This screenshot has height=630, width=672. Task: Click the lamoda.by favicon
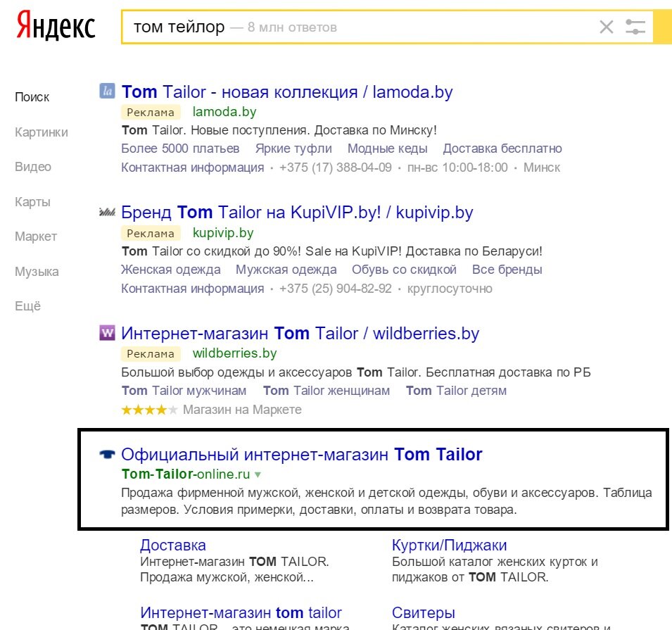tap(106, 90)
